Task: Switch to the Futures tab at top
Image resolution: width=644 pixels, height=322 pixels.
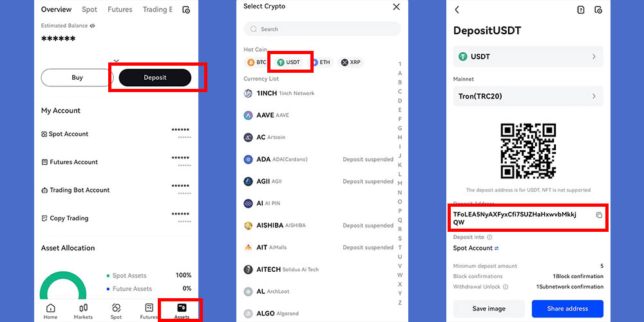Action: pyautogui.click(x=120, y=10)
